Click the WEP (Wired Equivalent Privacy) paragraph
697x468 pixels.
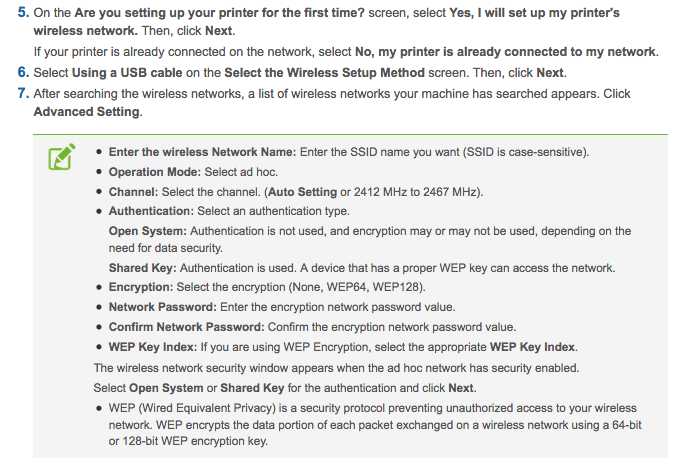(375, 424)
